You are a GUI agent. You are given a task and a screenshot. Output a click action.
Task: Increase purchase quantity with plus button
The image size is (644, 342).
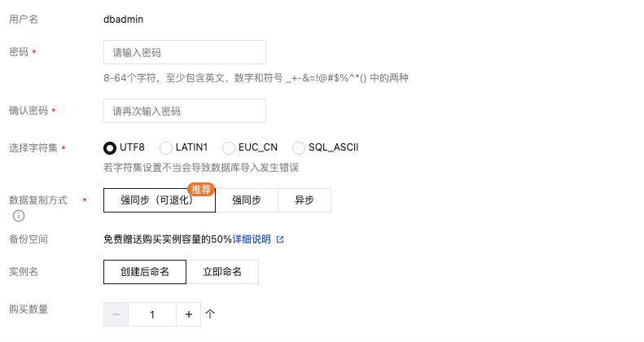click(x=188, y=313)
